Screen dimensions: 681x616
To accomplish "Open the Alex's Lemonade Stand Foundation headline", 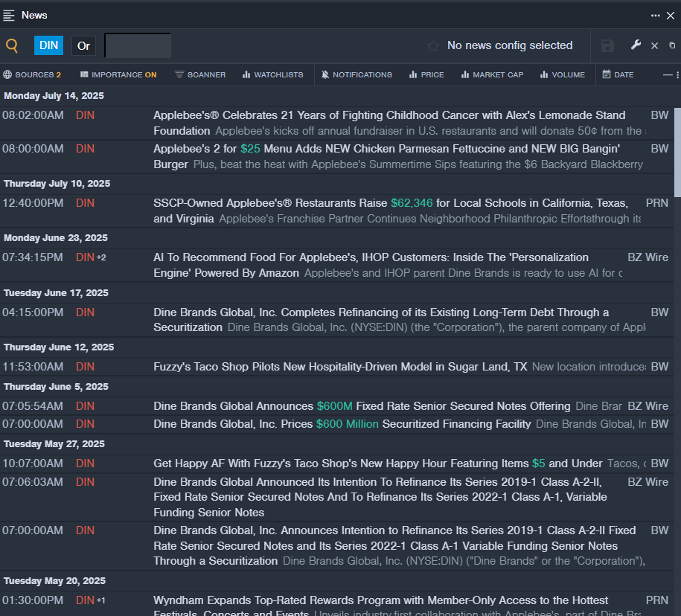I will click(x=389, y=123).
